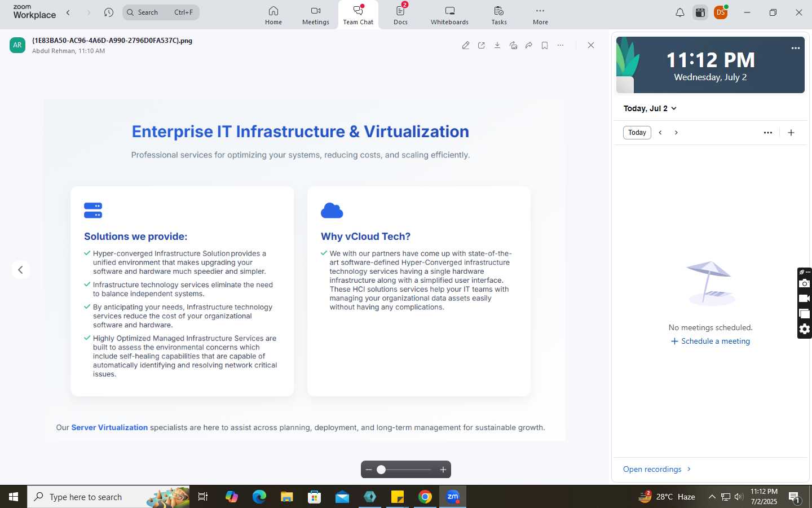Navigate forward with the Zoom forward arrow
812x508 pixels.
pos(89,12)
